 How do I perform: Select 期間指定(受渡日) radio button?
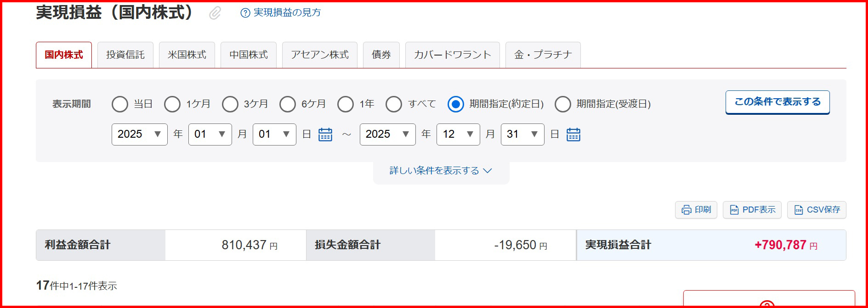point(563,104)
